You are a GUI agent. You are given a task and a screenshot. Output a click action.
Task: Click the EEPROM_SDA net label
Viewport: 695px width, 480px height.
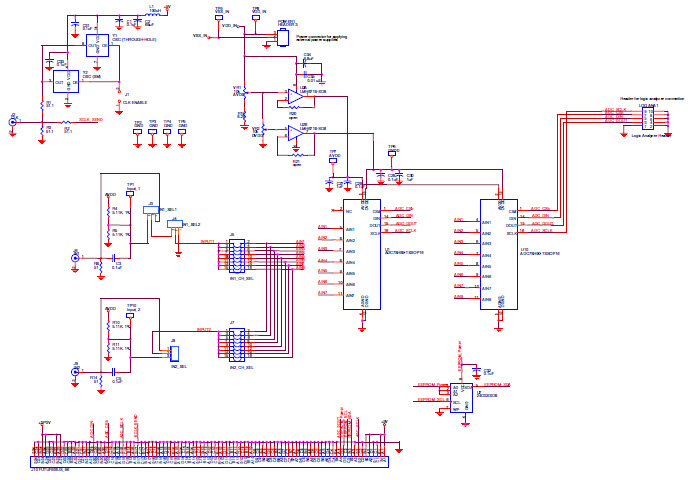(x=497, y=385)
